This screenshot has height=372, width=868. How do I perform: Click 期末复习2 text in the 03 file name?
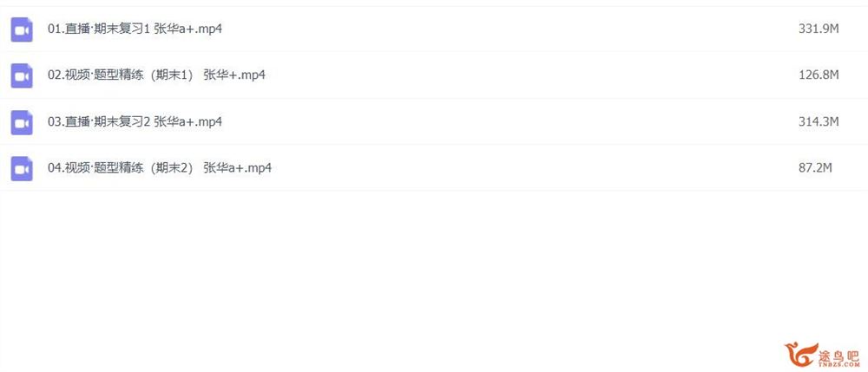coord(122,121)
